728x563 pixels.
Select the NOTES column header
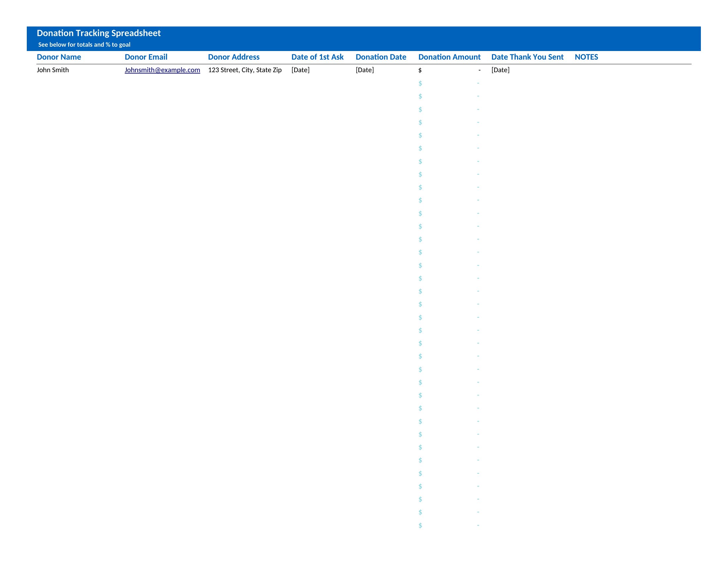coord(586,57)
